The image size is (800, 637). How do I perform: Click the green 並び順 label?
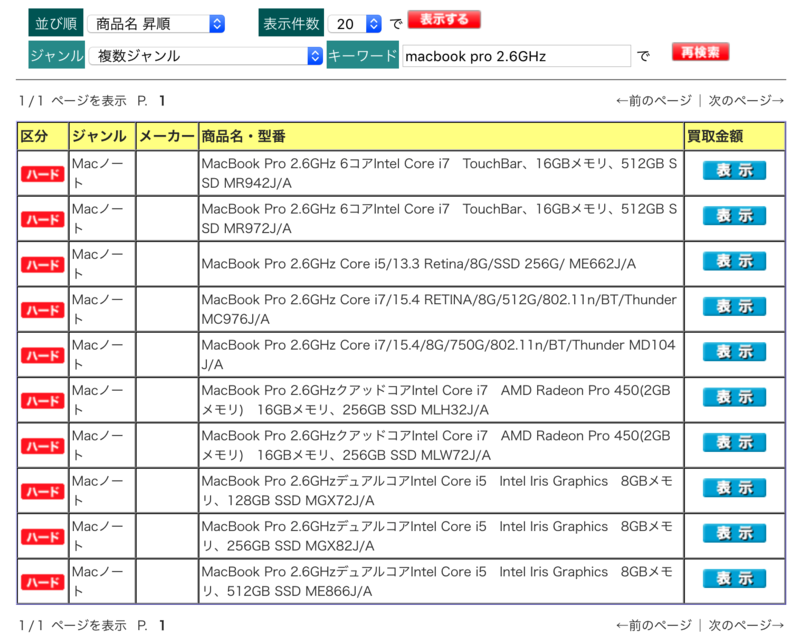pyautogui.click(x=56, y=23)
